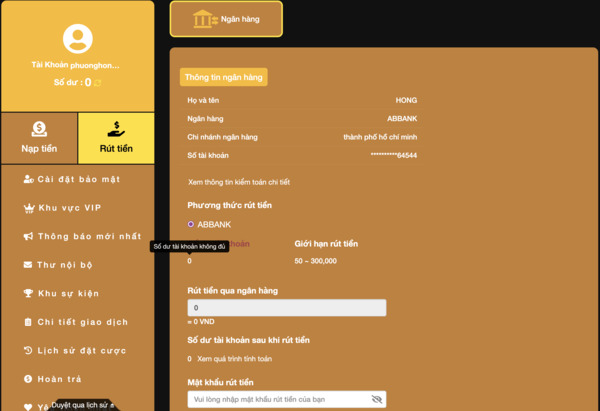Image resolution: width=600 pixels, height=411 pixels.
Task: Click the Nạp tiền deposit money-bag icon
Action: click(x=39, y=129)
